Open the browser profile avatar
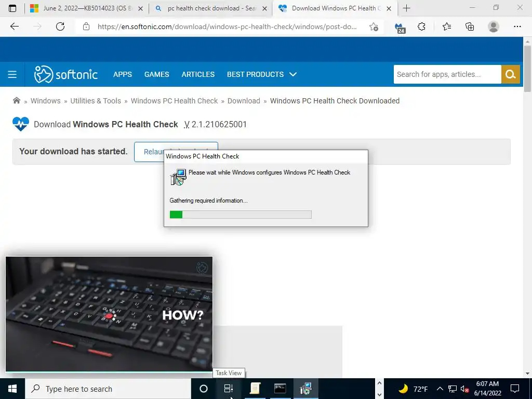Screen dimensions: 532x399 tap(494, 26)
